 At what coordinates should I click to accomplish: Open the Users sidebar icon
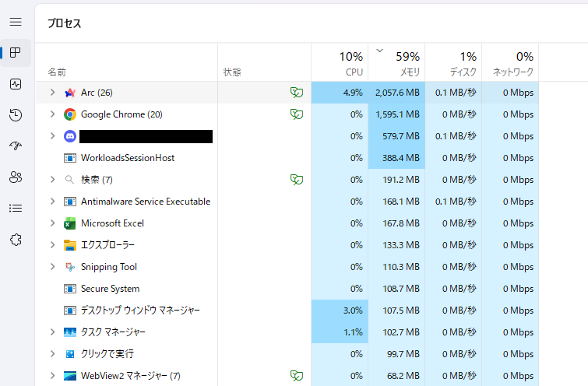pyautogui.click(x=16, y=177)
